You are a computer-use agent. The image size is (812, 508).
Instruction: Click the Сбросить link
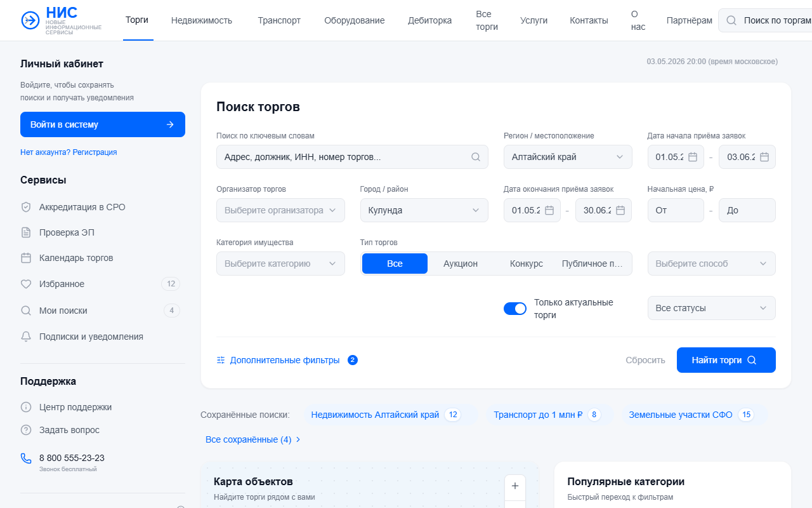tap(645, 360)
